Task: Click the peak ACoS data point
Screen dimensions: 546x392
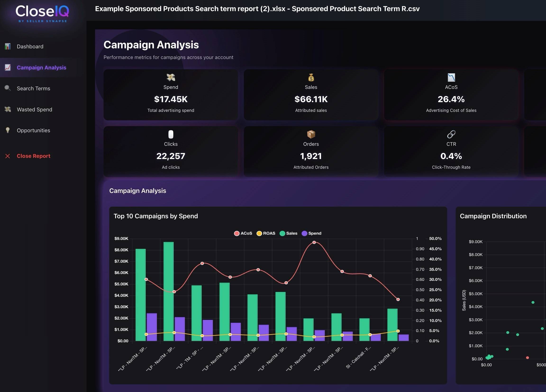Action: [x=314, y=242]
